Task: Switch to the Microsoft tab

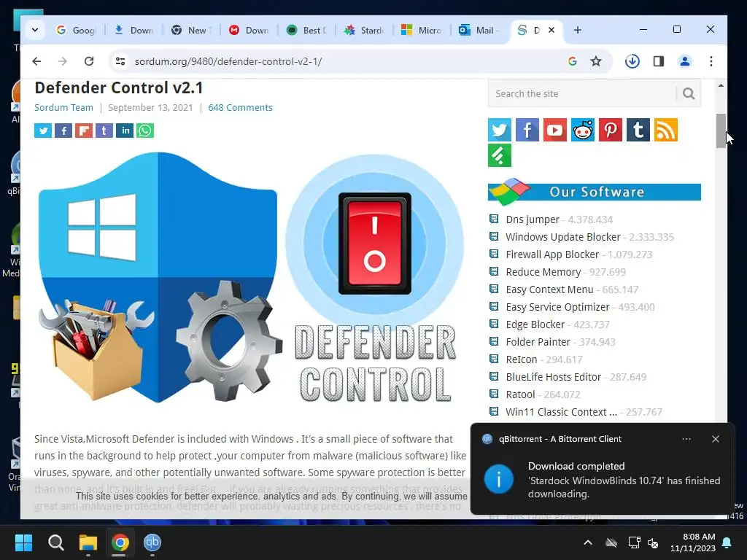Action: [422, 30]
